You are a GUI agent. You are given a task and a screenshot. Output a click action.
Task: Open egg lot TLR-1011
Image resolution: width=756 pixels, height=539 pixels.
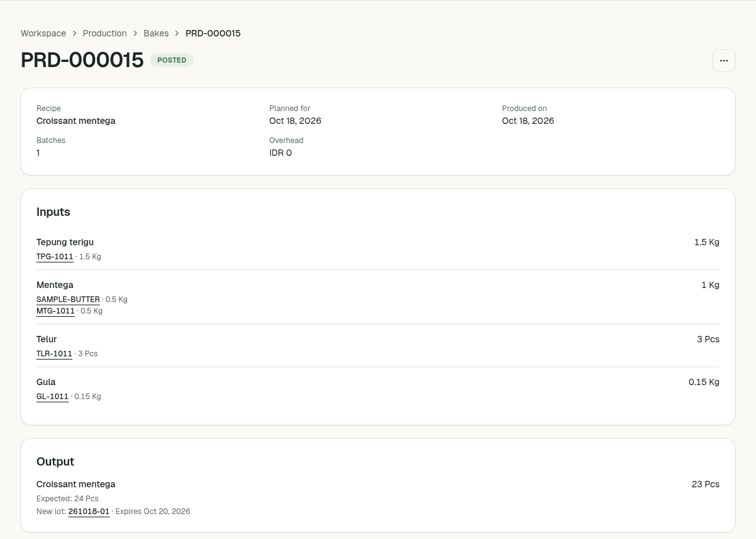click(54, 354)
